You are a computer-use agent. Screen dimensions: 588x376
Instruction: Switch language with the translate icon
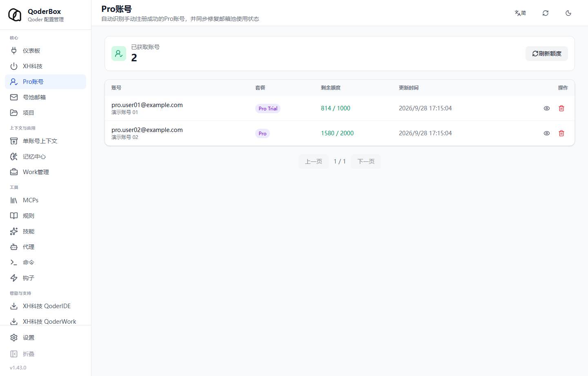click(520, 13)
